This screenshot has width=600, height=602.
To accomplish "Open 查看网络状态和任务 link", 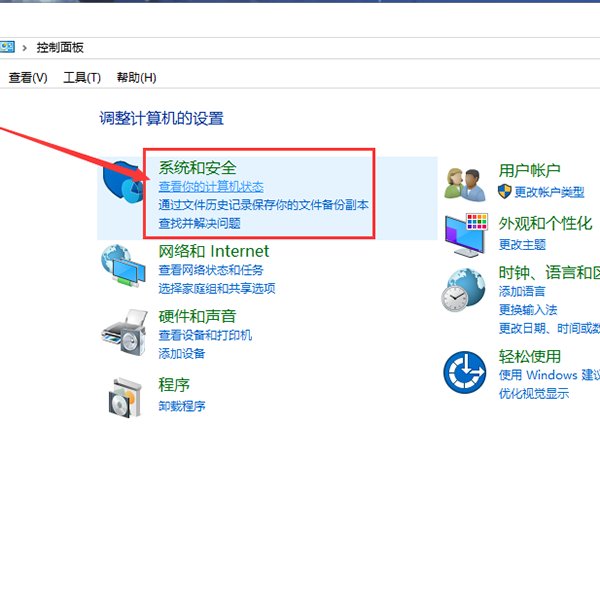I will click(211, 270).
